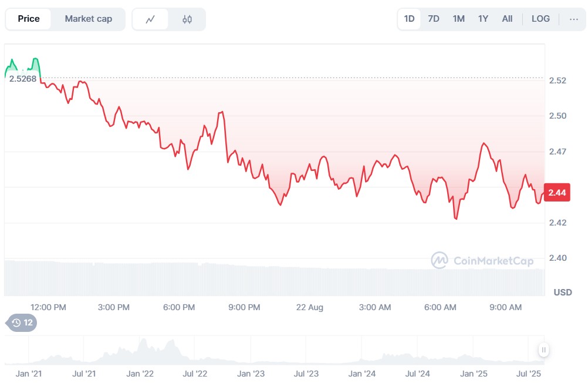
Task: Click the range slider pause handle
Action: (544, 350)
